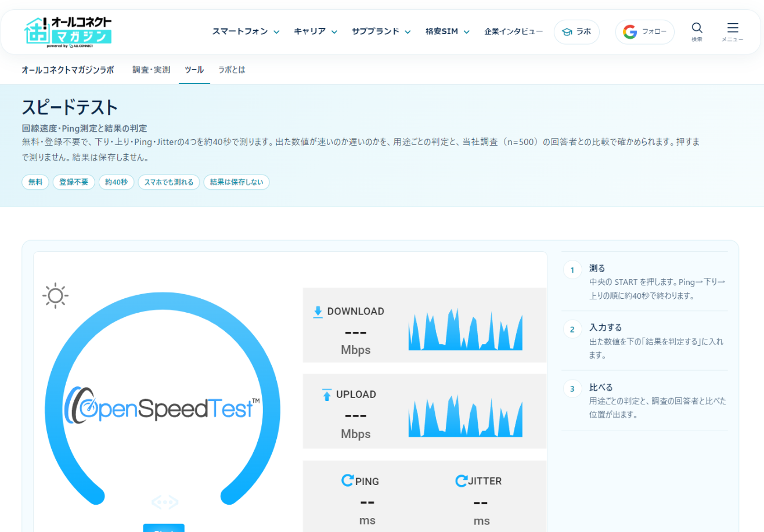Click the 無料 tag

(x=35, y=182)
